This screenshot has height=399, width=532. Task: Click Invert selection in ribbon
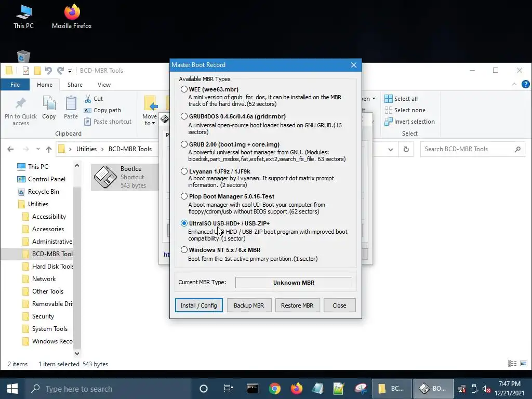click(x=409, y=122)
